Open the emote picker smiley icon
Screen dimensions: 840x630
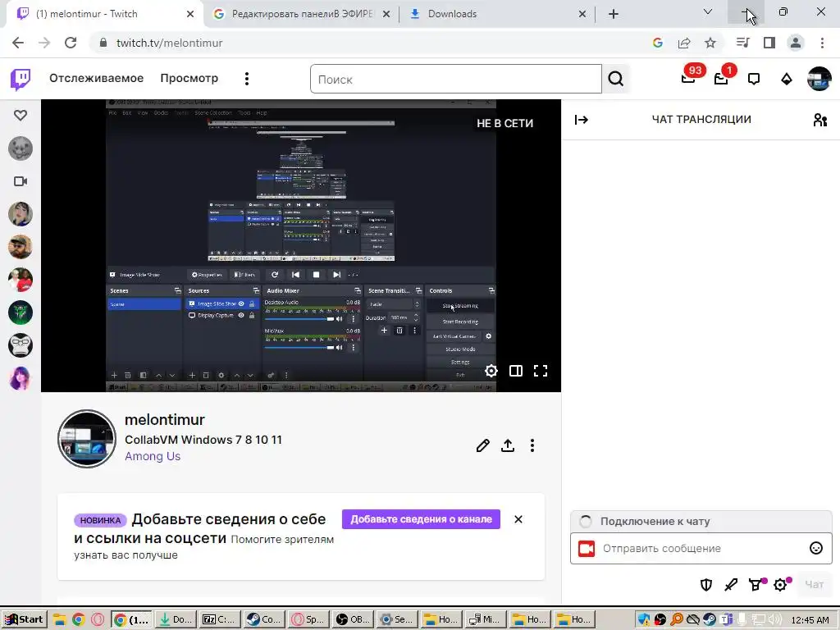point(816,548)
